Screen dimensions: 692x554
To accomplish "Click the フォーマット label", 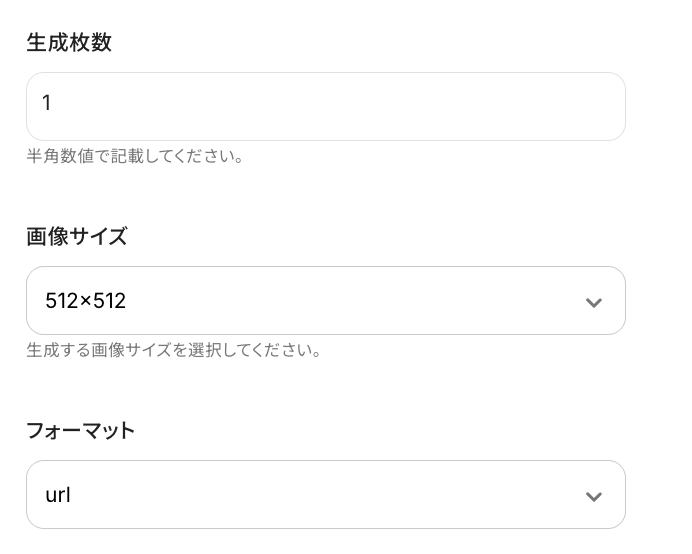I will (80, 431).
